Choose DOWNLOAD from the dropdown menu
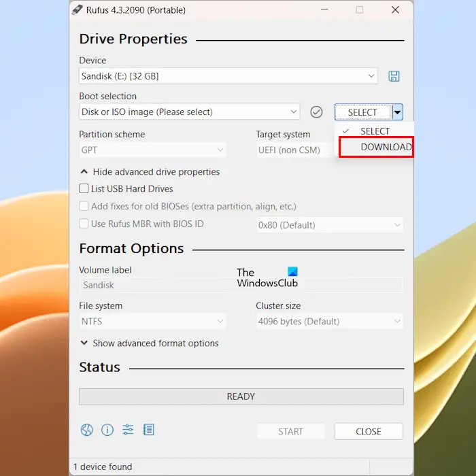 coord(376,147)
